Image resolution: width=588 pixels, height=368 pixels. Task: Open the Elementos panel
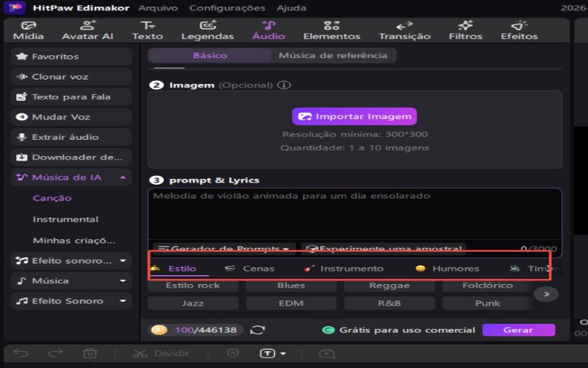(331, 31)
